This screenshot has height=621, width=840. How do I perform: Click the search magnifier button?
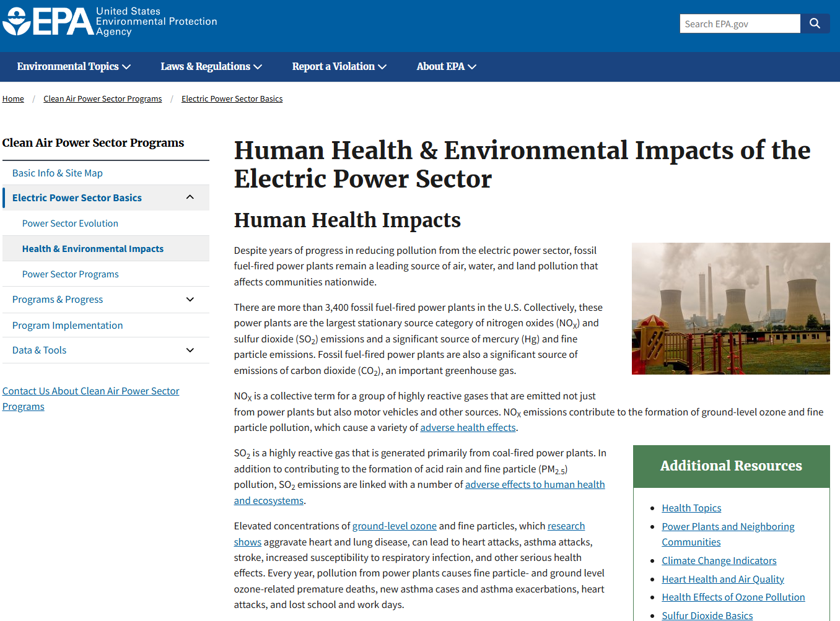click(x=815, y=24)
